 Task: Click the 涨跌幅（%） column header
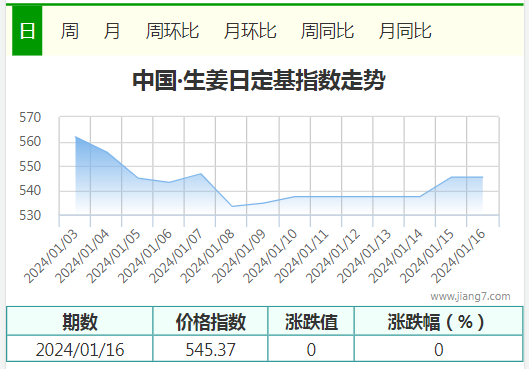pyautogui.click(x=439, y=321)
